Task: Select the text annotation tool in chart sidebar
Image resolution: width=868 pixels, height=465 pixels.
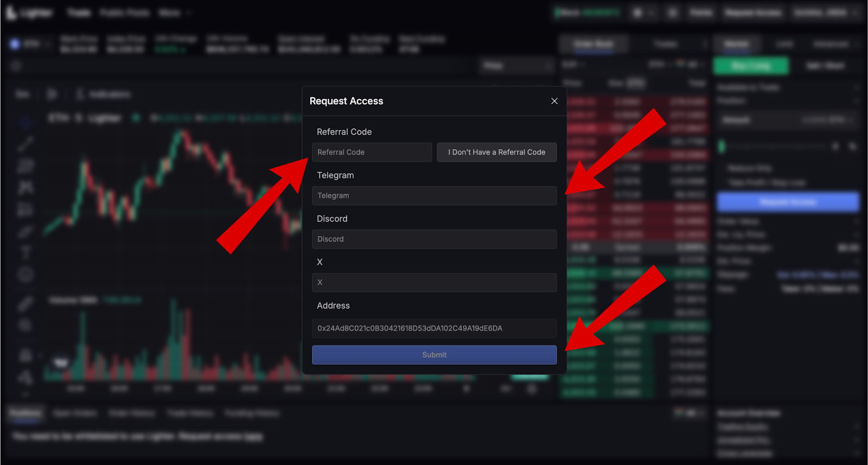Action: [x=25, y=253]
